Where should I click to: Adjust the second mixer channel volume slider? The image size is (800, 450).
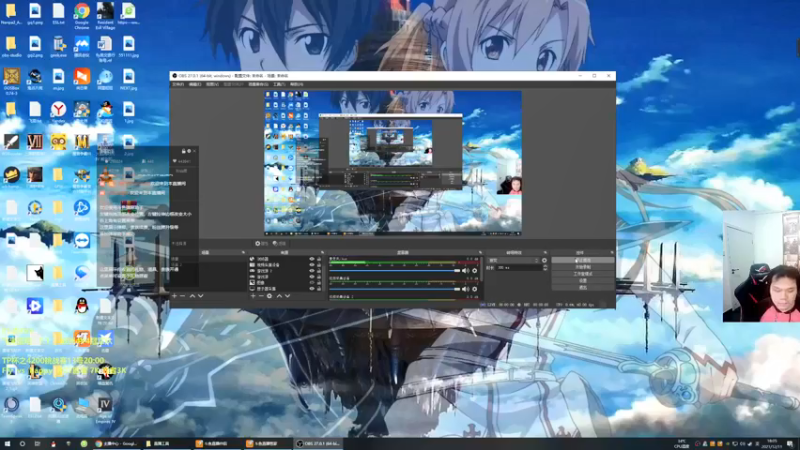[394, 289]
